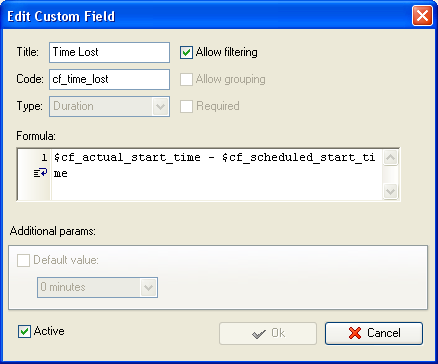The width and height of the screenshot is (438, 364).
Task: Click the Allow grouping checkbox
Action: pos(186,79)
